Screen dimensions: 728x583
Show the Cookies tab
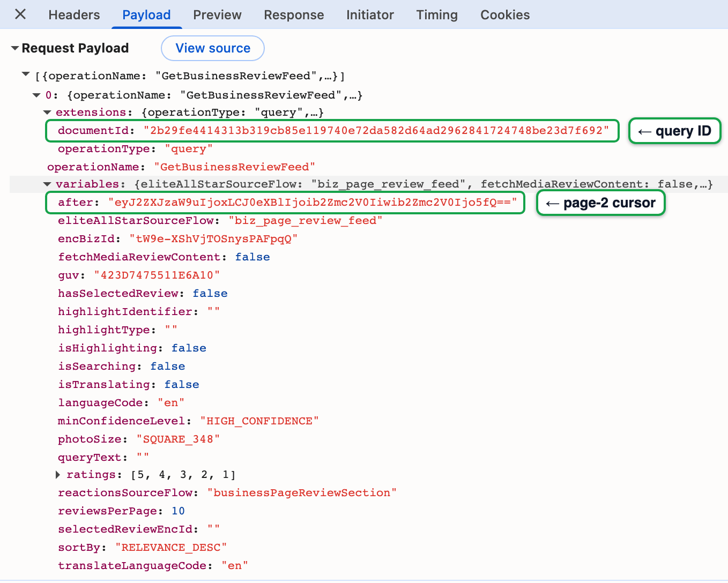pyautogui.click(x=505, y=15)
